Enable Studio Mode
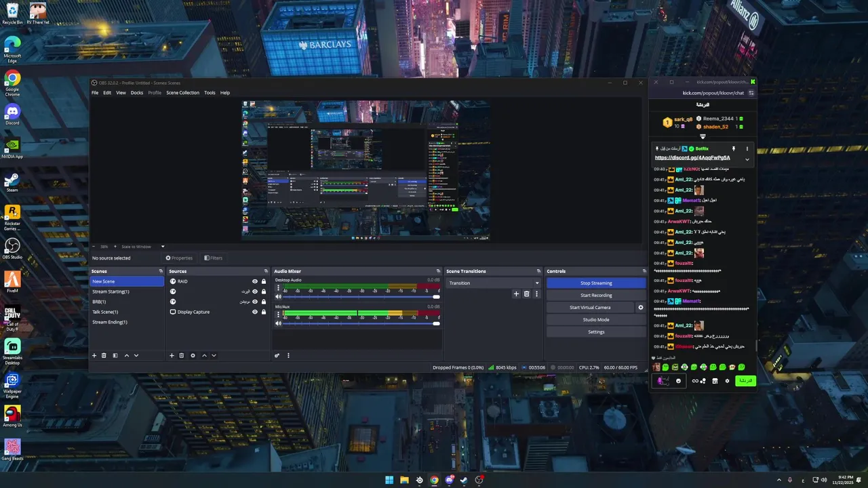 coord(596,320)
